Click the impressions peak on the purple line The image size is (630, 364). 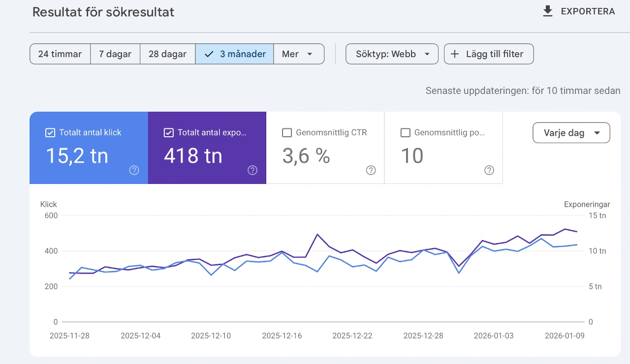pos(565,229)
